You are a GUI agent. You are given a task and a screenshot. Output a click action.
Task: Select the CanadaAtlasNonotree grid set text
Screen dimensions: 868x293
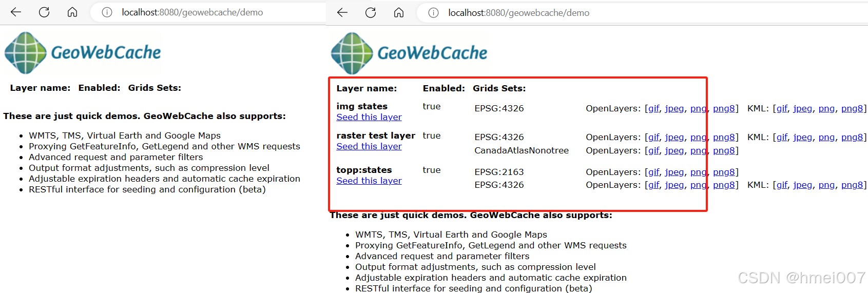[522, 150]
